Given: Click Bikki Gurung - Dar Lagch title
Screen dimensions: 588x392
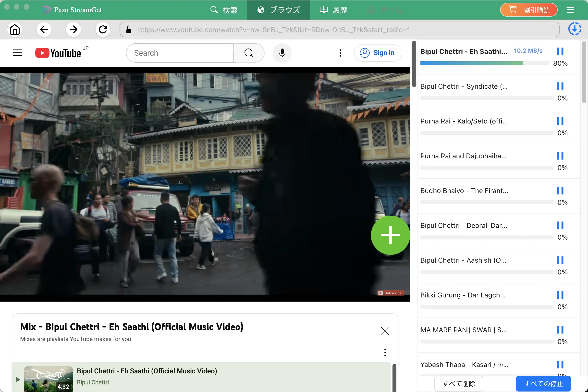Looking at the screenshot, I should 463,295.
